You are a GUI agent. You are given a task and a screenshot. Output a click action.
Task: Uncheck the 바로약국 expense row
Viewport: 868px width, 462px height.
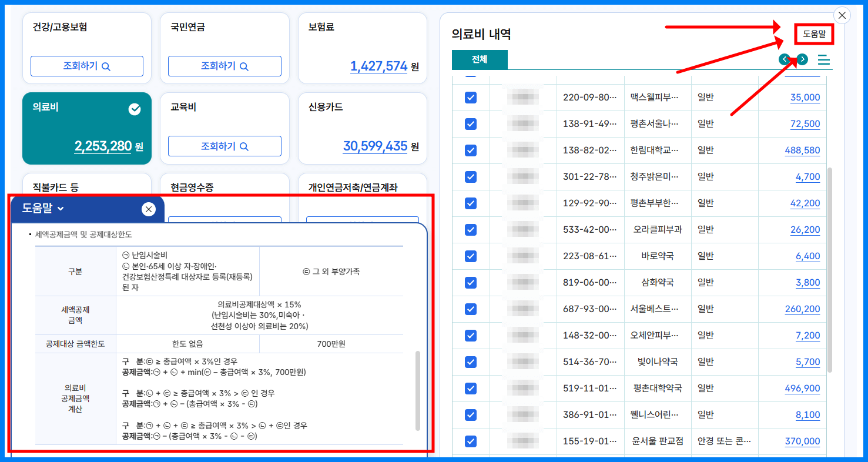point(470,256)
